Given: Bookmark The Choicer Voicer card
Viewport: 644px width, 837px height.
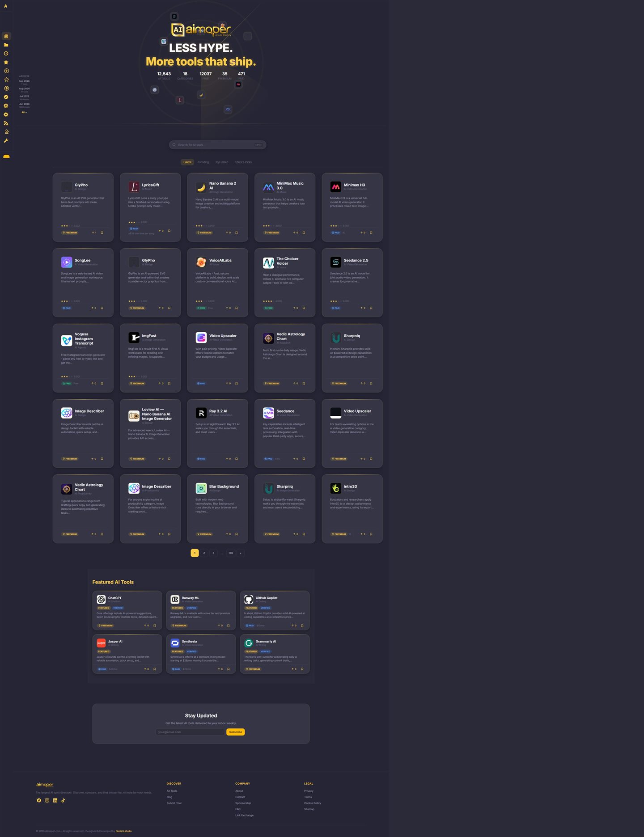Looking at the screenshot, I should 304,308.
